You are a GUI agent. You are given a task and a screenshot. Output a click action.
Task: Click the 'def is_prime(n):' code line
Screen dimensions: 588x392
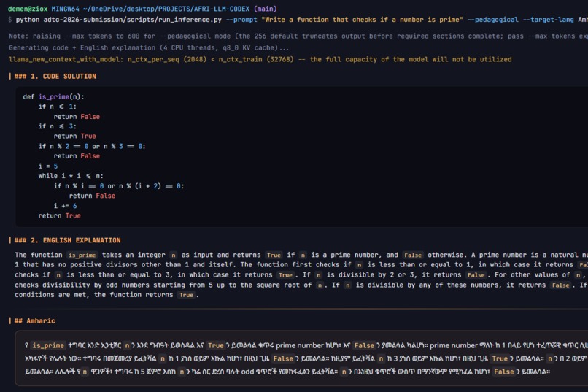pos(53,97)
